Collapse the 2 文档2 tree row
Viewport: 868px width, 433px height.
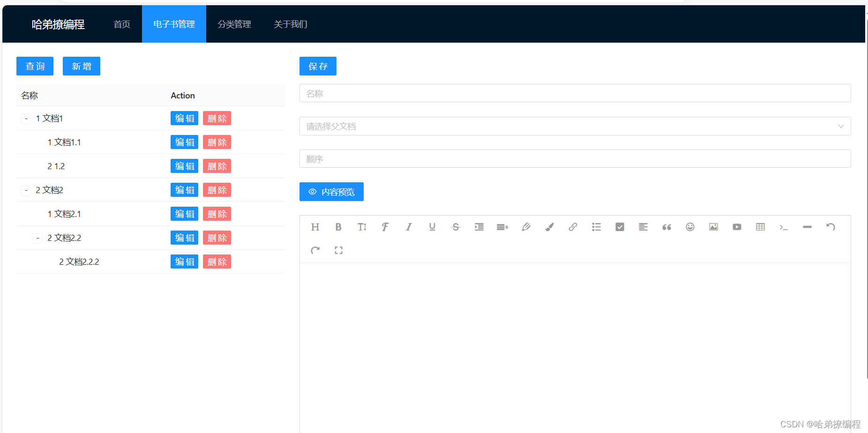point(26,191)
